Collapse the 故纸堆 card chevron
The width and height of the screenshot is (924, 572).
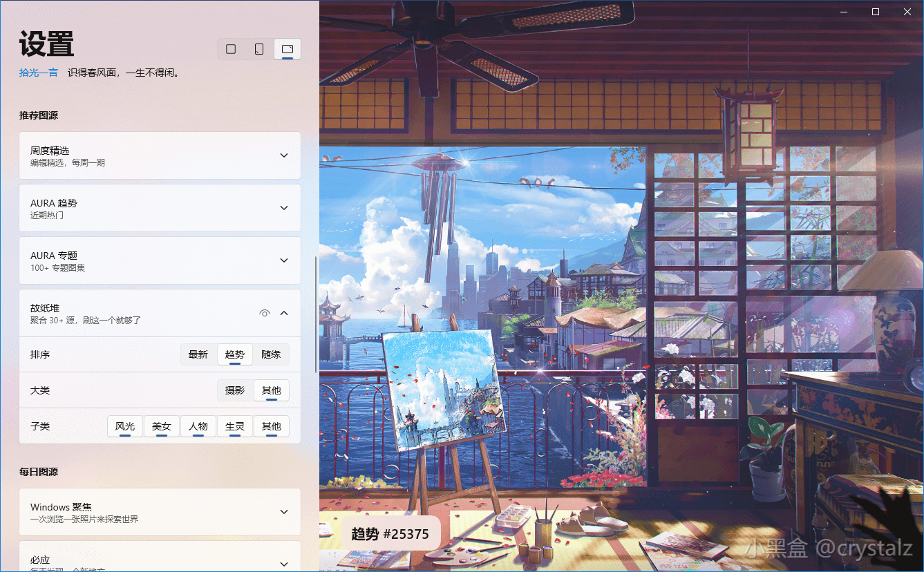click(284, 313)
